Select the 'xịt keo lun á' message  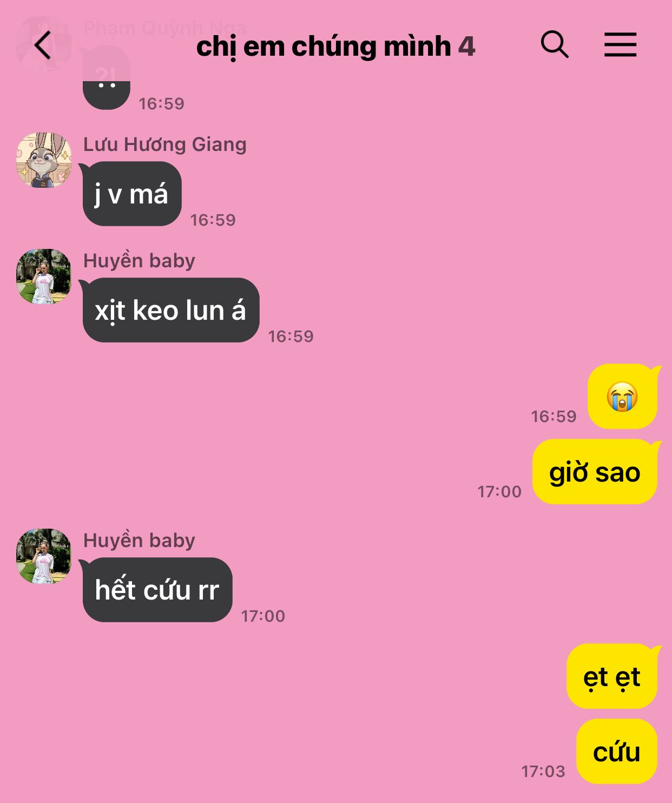pos(170,310)
